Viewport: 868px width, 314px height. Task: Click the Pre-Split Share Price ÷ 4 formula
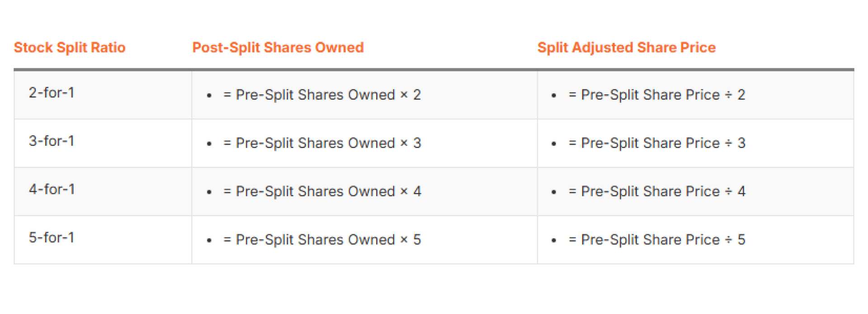click(x=656, y=192)
